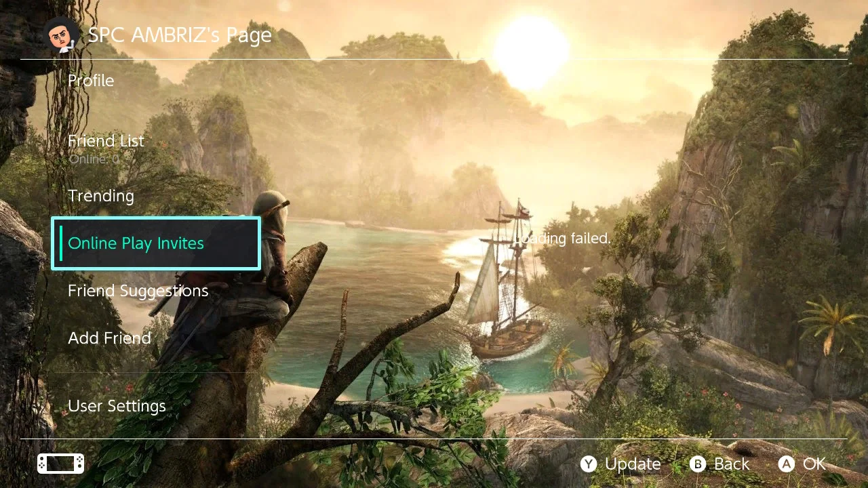Click the Switch console controller icon
868x488 pixels.
[61, 464]
